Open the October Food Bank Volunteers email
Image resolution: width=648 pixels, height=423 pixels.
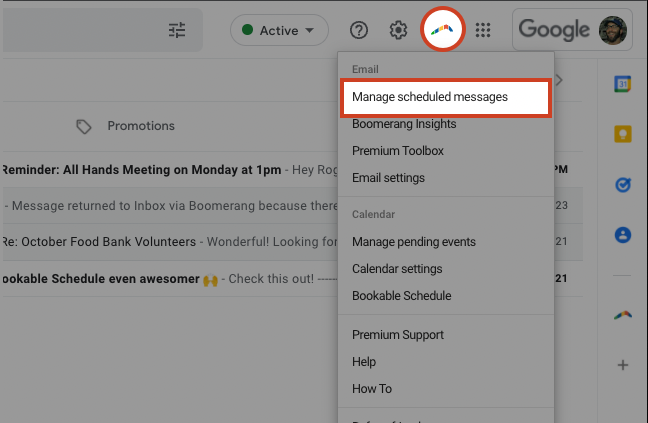170,242
